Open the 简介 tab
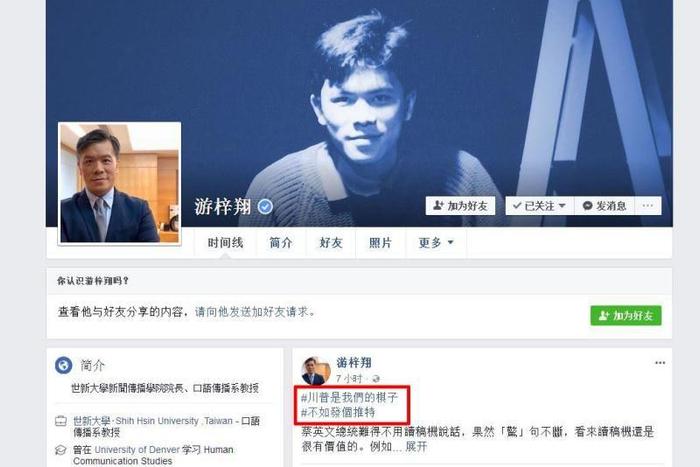The height and width of the screenshot is (467, 700). [x=281, y=242]
